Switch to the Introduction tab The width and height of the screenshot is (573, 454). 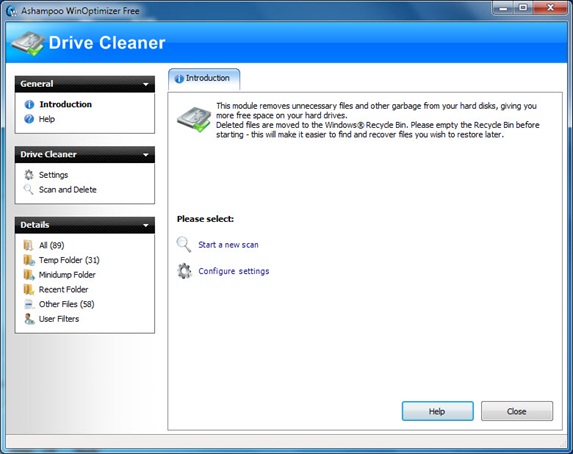[x=204, y=79]
